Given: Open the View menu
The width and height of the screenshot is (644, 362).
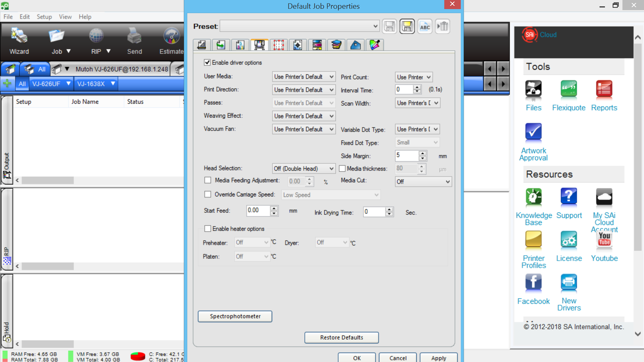Looking at the screenshot, I should pos(65,17).
